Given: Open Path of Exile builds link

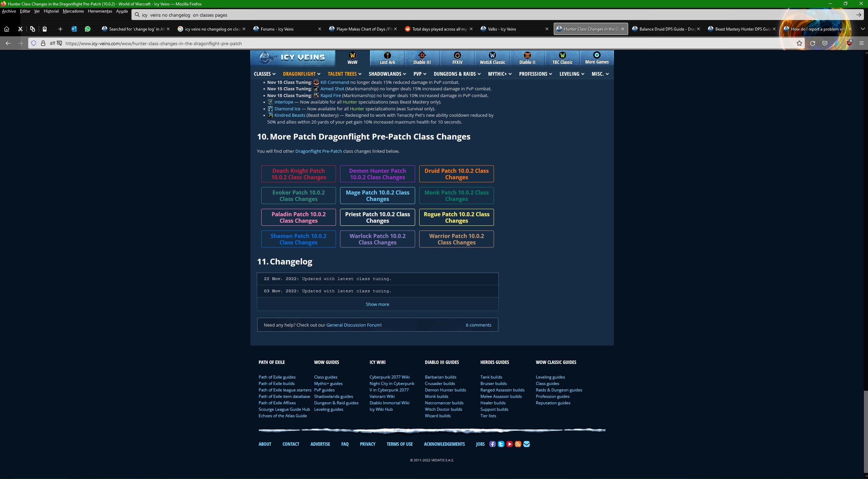Looking at the screenshot, I should tap(276, 383).
